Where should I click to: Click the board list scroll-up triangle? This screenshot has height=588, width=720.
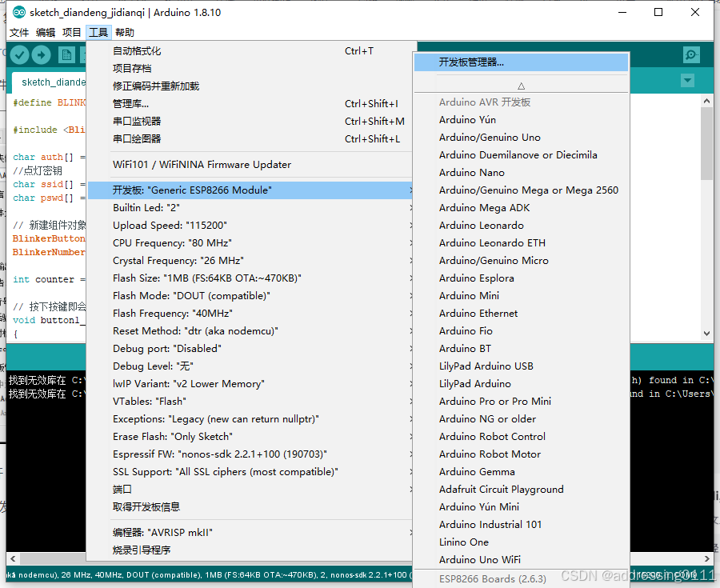coord(521,86)
